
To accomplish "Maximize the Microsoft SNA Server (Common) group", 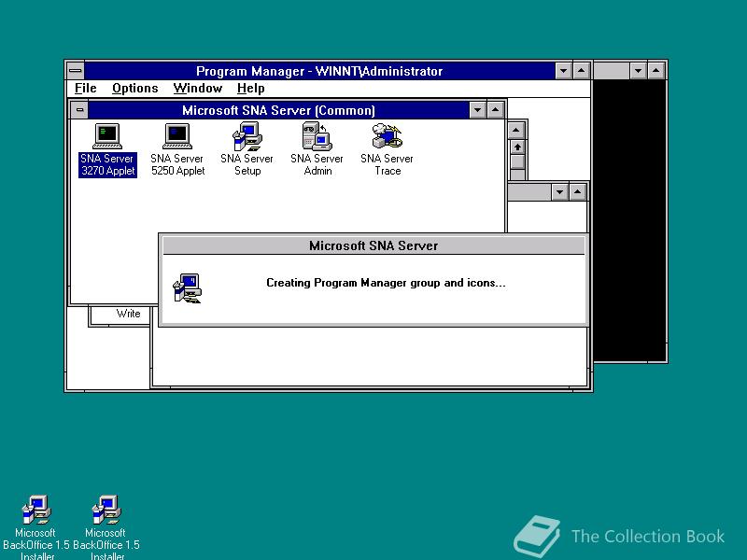I will click(x=495, y=110).
